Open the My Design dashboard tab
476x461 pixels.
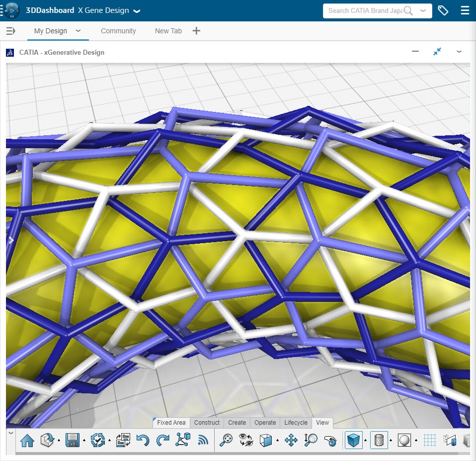coord(50,31)
